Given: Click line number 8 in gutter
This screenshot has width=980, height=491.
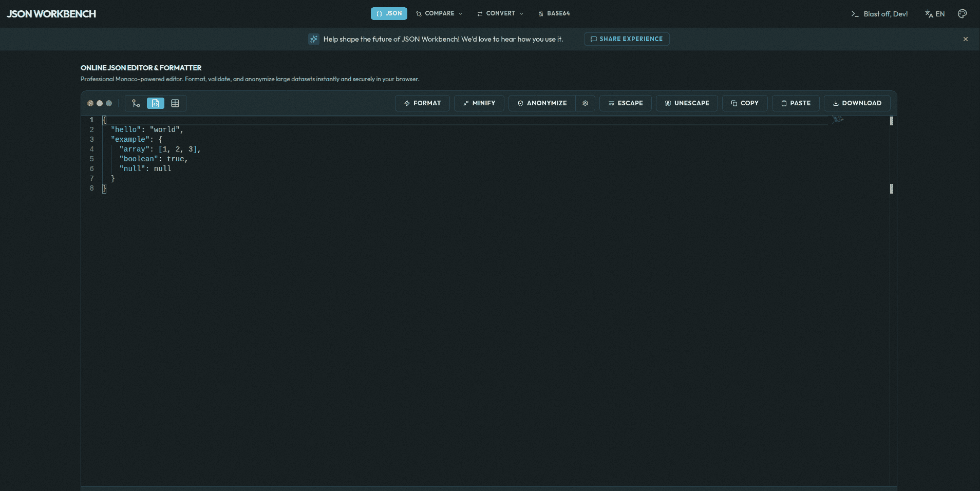Looking at the screenshot, I should click(92, 188).
